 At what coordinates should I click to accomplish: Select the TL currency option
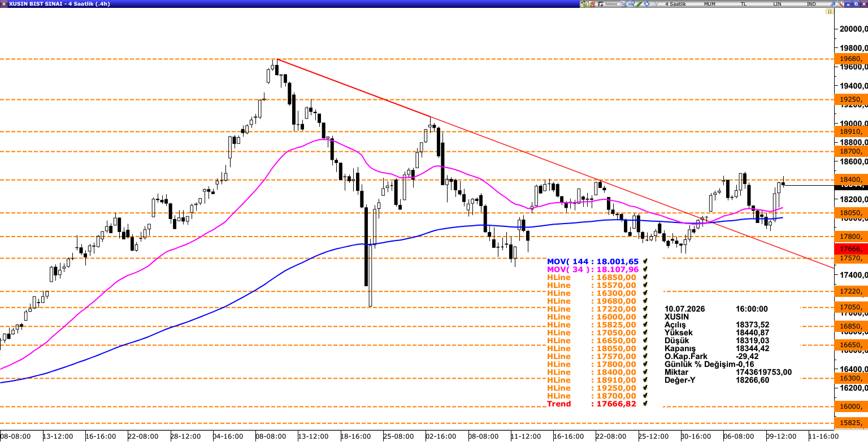[744, 4]
